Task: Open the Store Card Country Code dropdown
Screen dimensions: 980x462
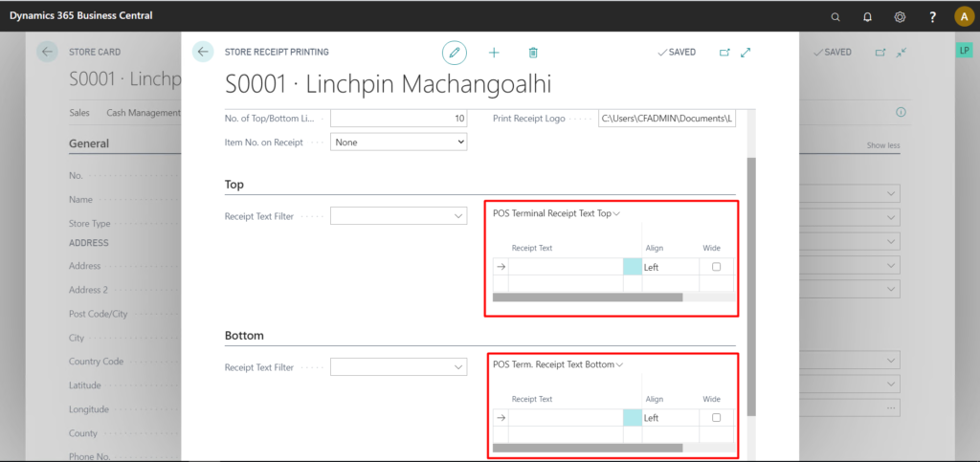Action: [891, 361]
